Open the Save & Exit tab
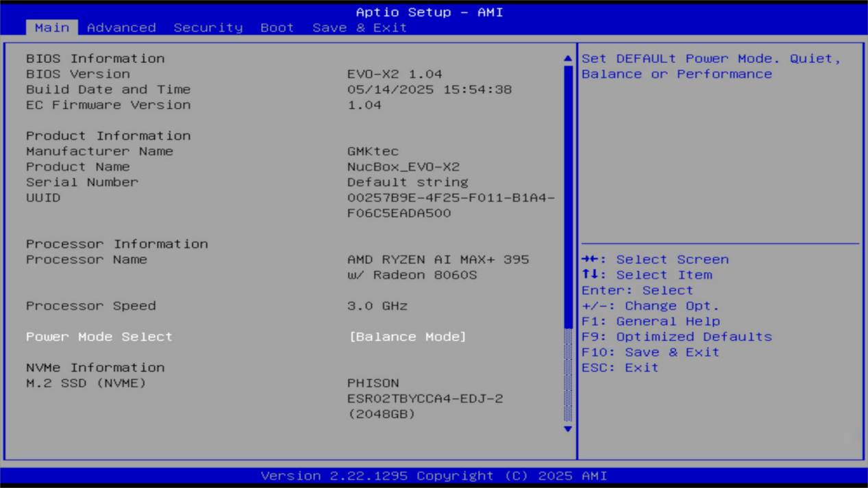 pyautogui.click(x=360, y=27)
